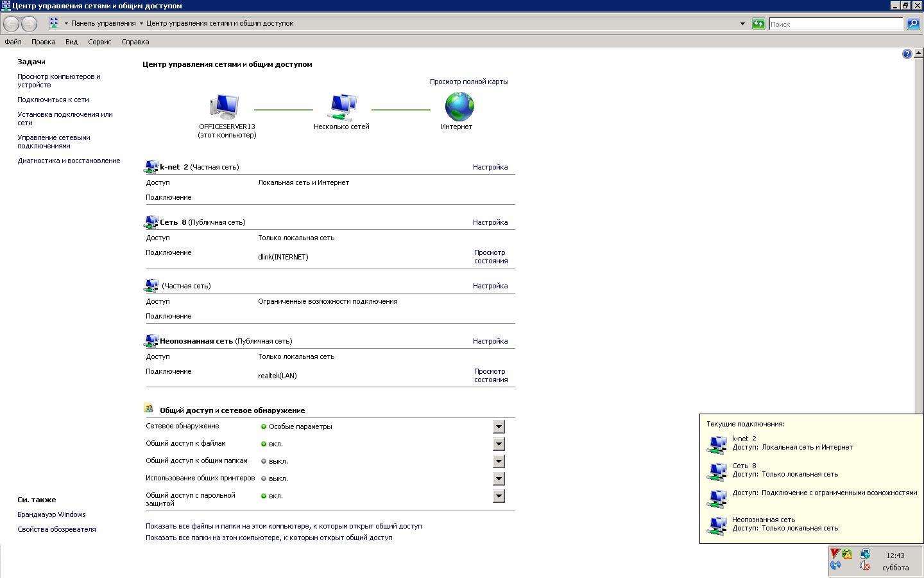Expand 'Использование общих принтеров' options
This screenshot has width=924, height=578.
click(x=499, y=478)
